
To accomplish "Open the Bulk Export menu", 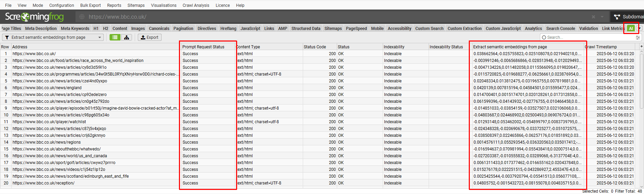I will [x=90, y=5].
